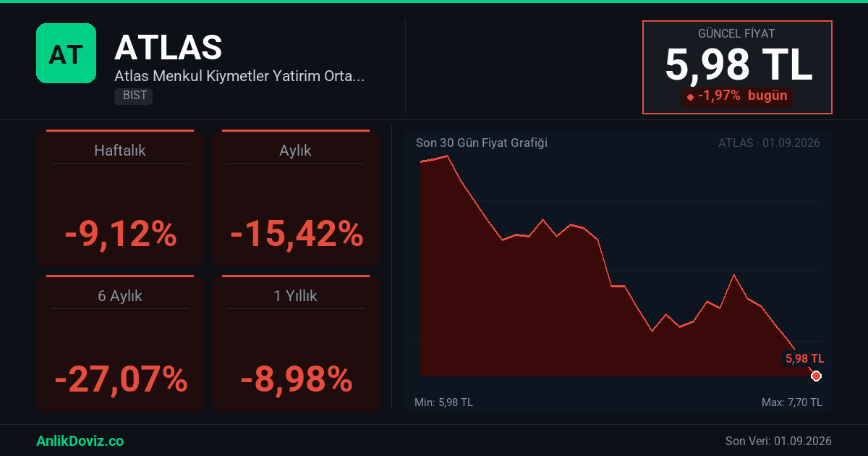Select the Aylık performance card
The width and height of the screenshot is (868, 456).
click(x=296, y=198)
